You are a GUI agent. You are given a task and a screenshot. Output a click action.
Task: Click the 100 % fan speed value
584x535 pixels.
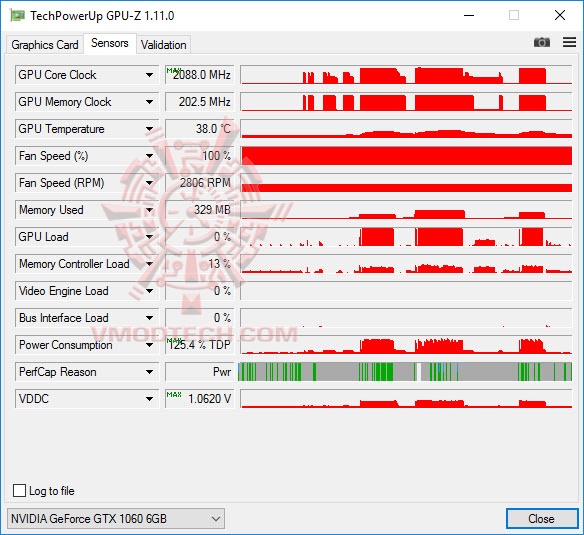click(x=200, y=156)
